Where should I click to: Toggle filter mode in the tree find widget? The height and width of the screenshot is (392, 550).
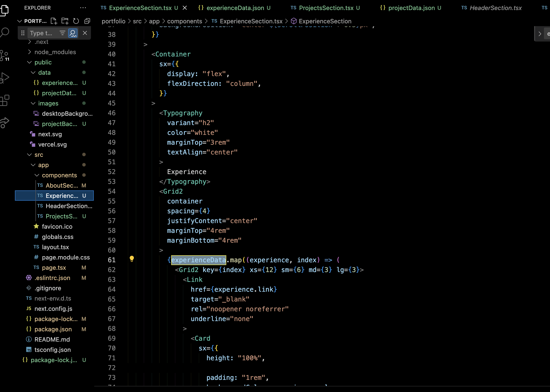pyautogui.click(x=63, y=33)
